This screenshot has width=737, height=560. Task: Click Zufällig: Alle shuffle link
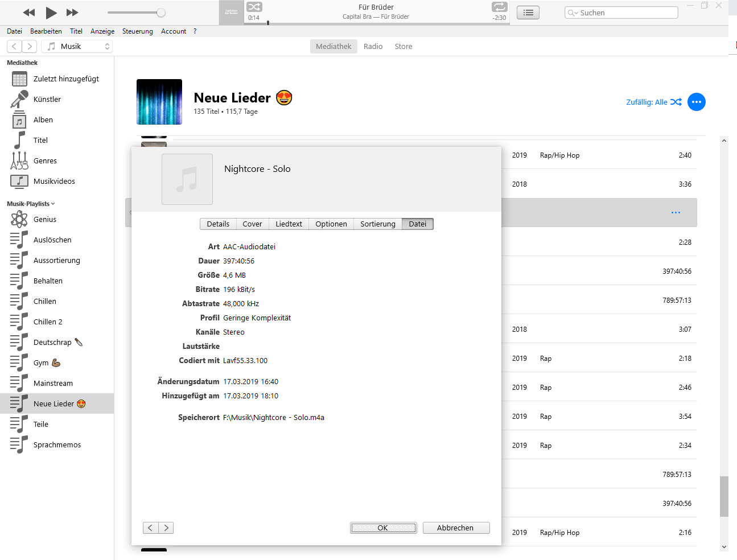pos(653,102)
